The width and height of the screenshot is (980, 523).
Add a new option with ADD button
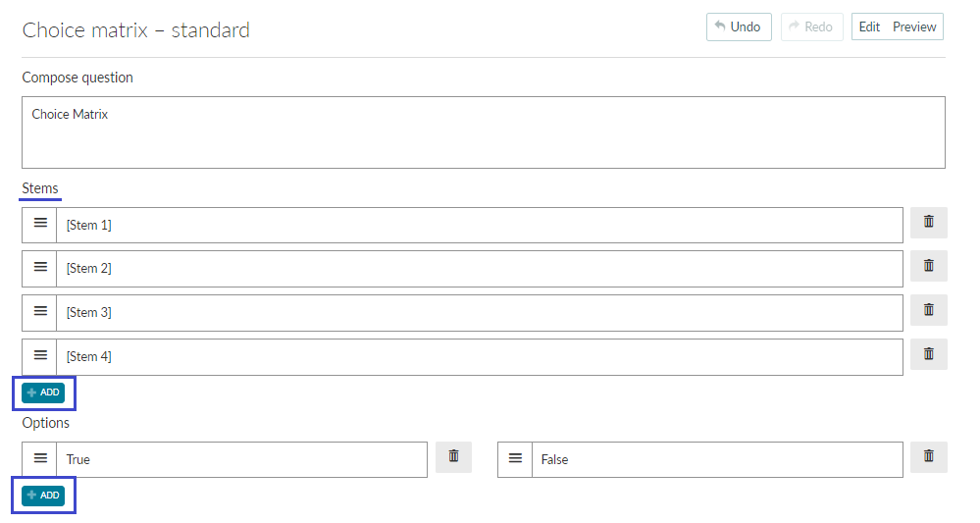point(43,496)
